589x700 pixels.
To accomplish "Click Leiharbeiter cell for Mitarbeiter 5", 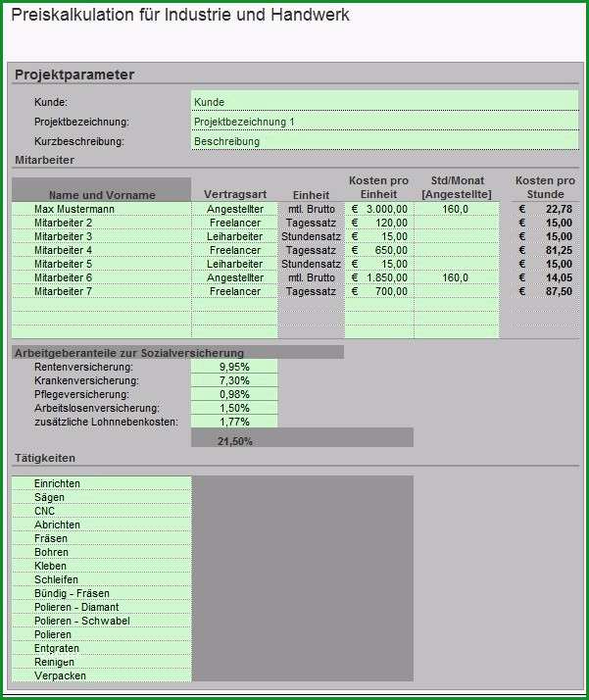I will point(234,264).
